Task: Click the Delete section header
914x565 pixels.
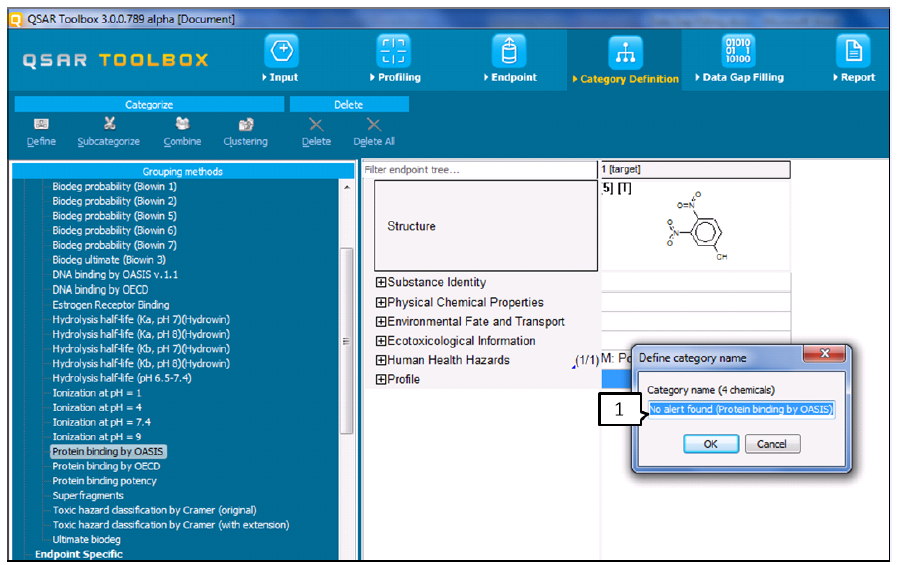Action: pos(349,104)
